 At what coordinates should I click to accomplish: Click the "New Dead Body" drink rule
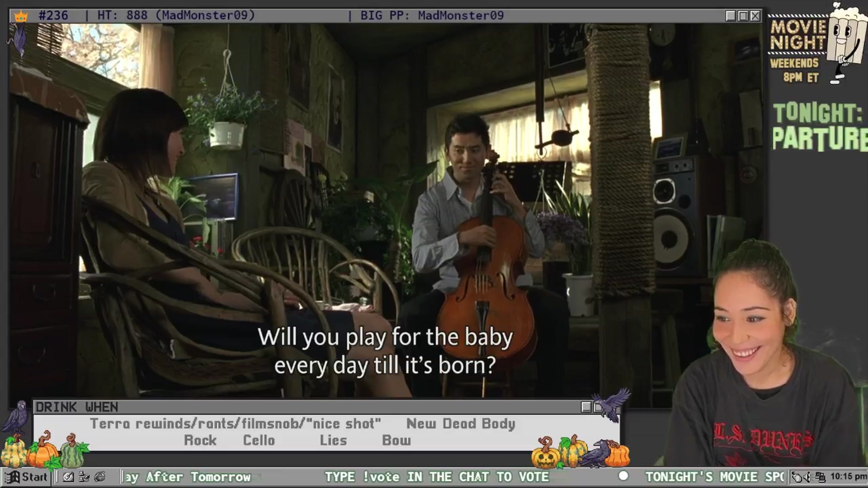(x=461, y=424)
